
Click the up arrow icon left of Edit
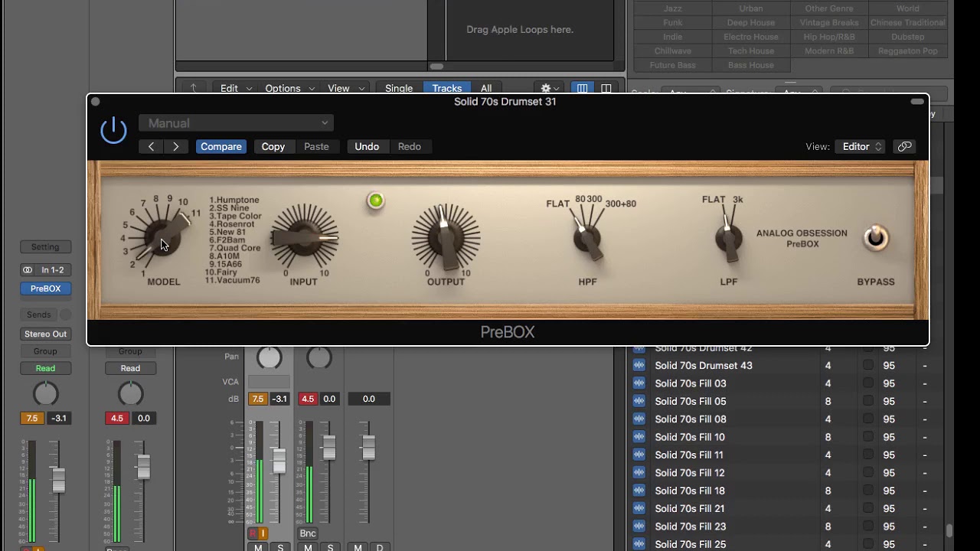tap(193, 89)
